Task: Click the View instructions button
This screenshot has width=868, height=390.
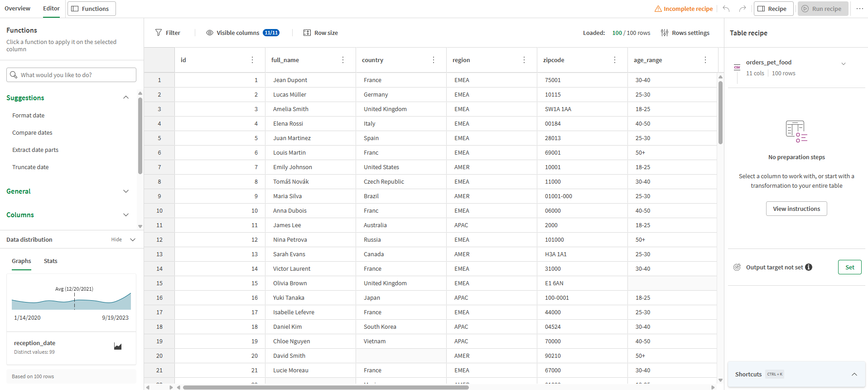Action: (x=796, y=209)
